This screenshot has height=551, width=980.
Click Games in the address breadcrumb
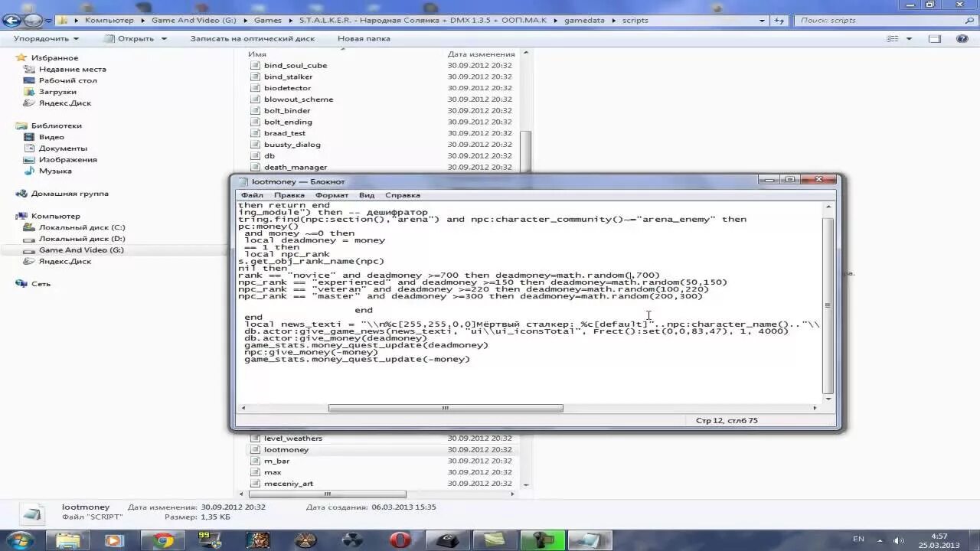pos(268,21)
